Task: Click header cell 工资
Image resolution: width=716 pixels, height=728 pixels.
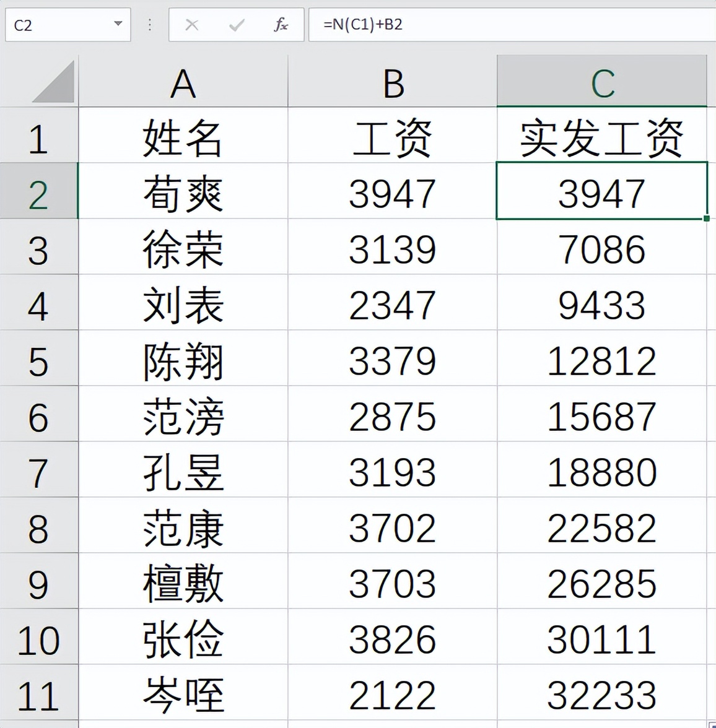Action: coord(393,135)
